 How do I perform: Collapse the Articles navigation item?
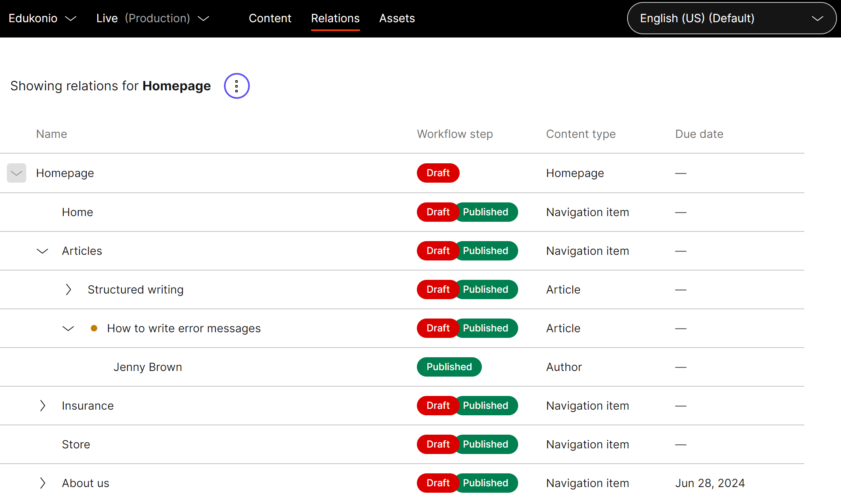42,251
